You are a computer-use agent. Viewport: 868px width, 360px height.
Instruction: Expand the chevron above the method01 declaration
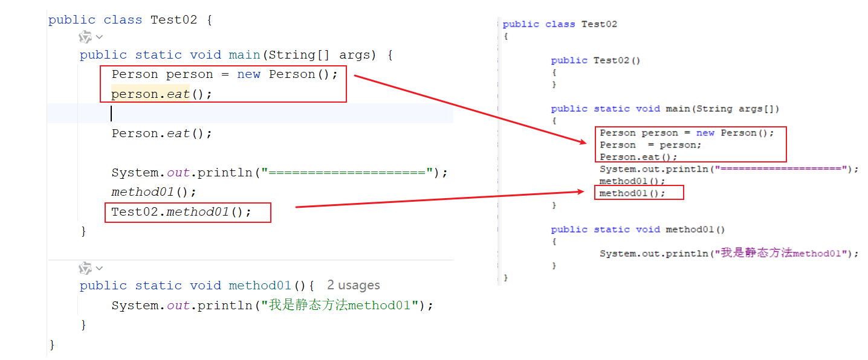pos(100,268)
